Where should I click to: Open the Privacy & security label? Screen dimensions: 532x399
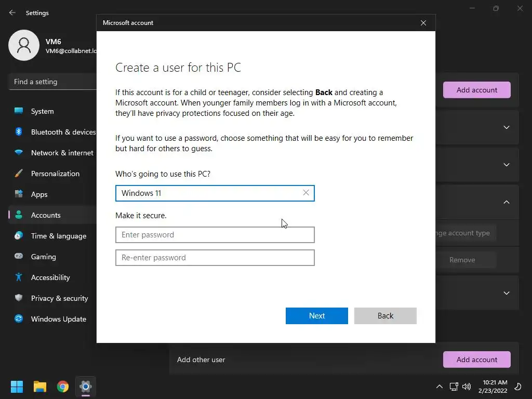[x=59, y=298]
